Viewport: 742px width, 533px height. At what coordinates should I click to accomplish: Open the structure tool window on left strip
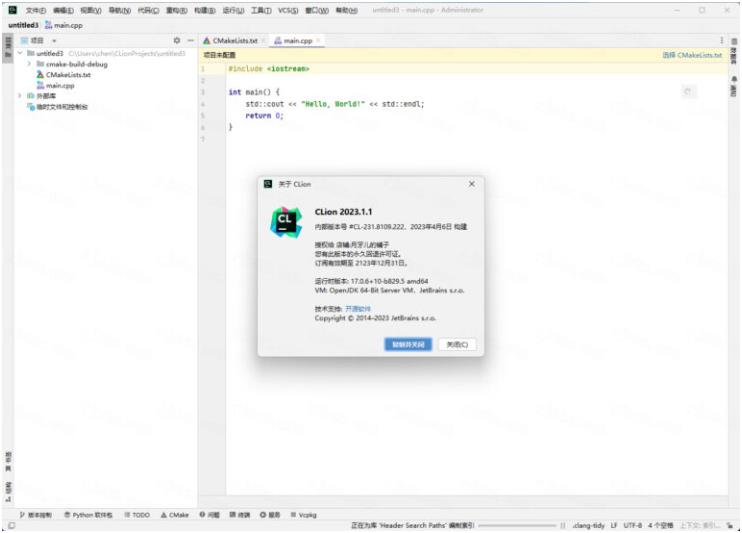8,491
